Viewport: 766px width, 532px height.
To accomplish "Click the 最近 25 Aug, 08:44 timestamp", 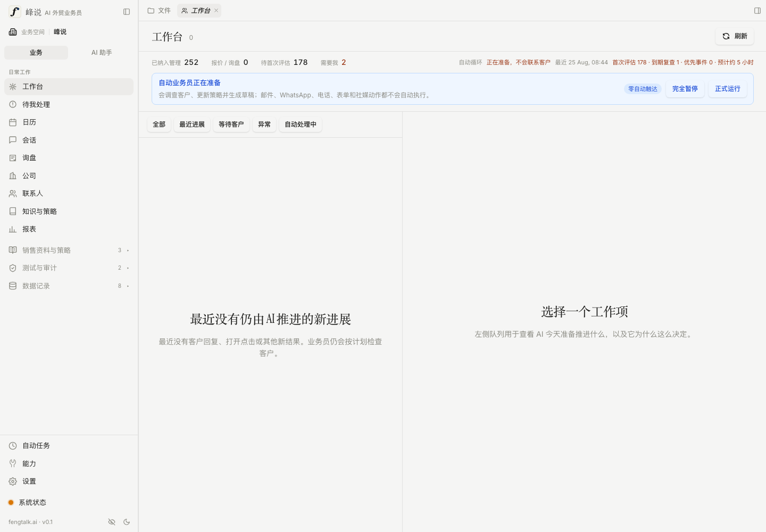I will 581,63.
